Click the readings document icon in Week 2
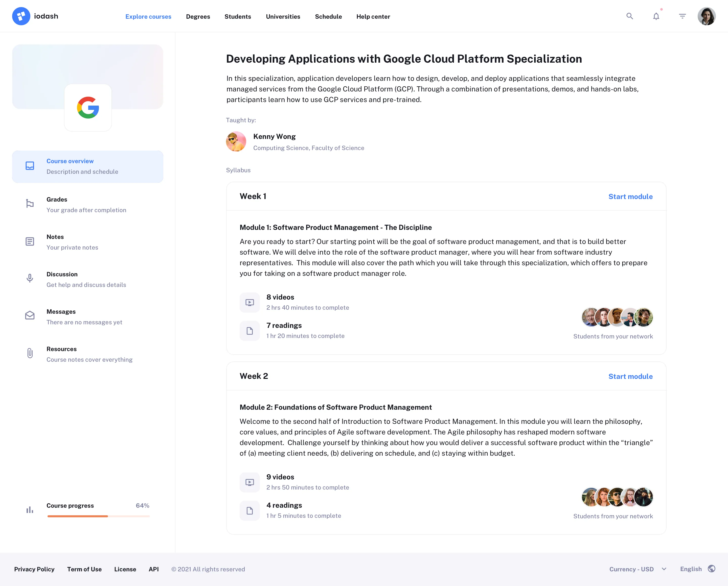 click(x=250, y=510)
